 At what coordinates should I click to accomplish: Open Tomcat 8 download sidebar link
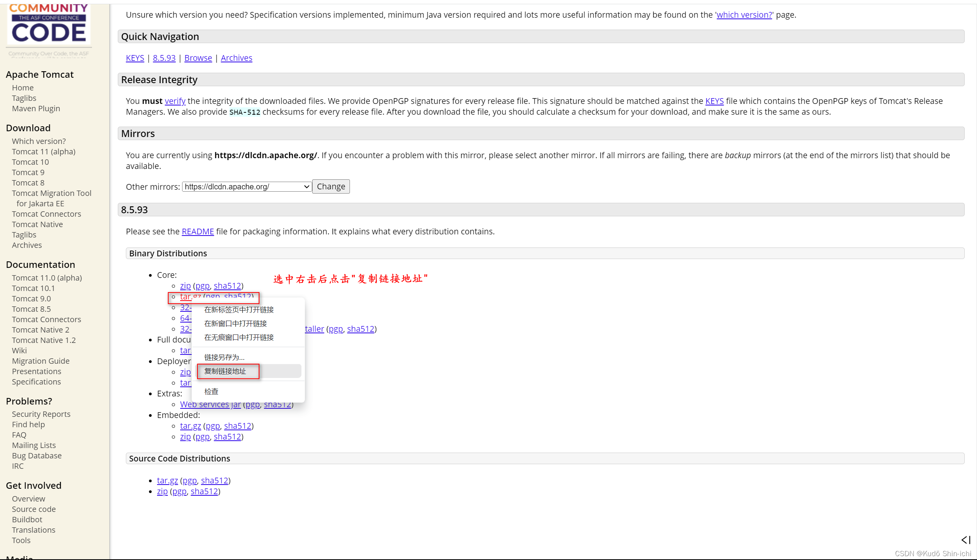28,183
